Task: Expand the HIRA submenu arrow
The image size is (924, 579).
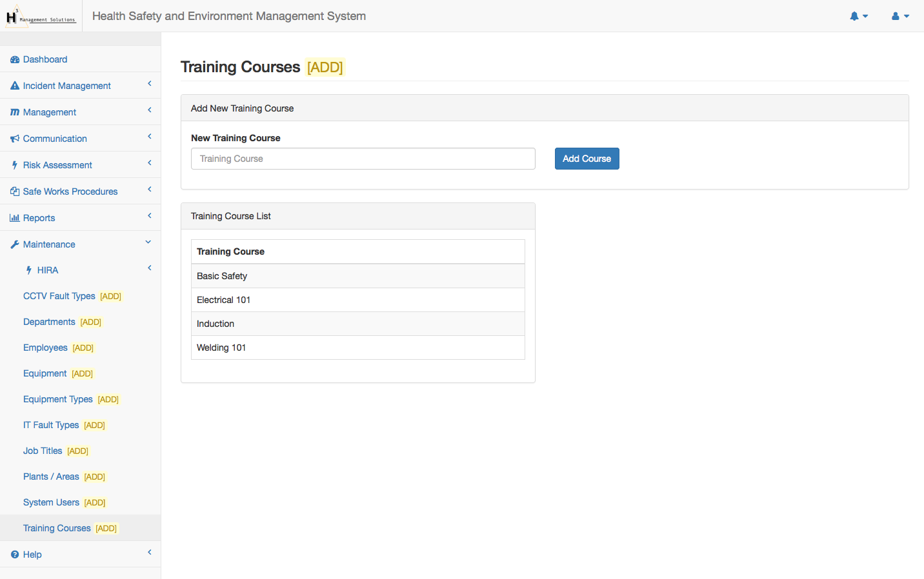Action: click(x=150, y=268)
